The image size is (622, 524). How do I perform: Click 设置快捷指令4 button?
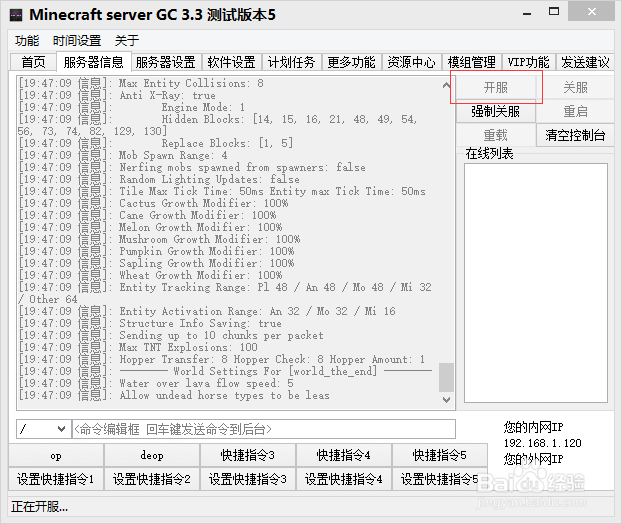point(344,479)
